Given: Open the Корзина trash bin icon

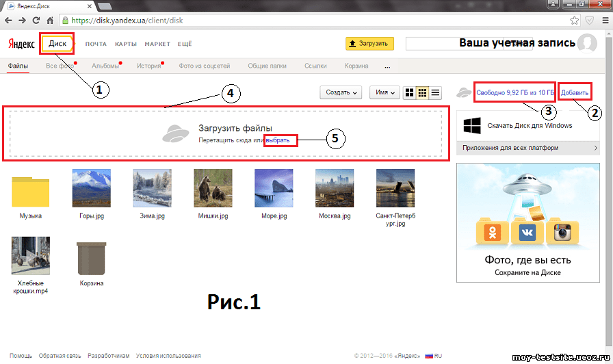Looking at the screenshot, I should pos(91,258).
